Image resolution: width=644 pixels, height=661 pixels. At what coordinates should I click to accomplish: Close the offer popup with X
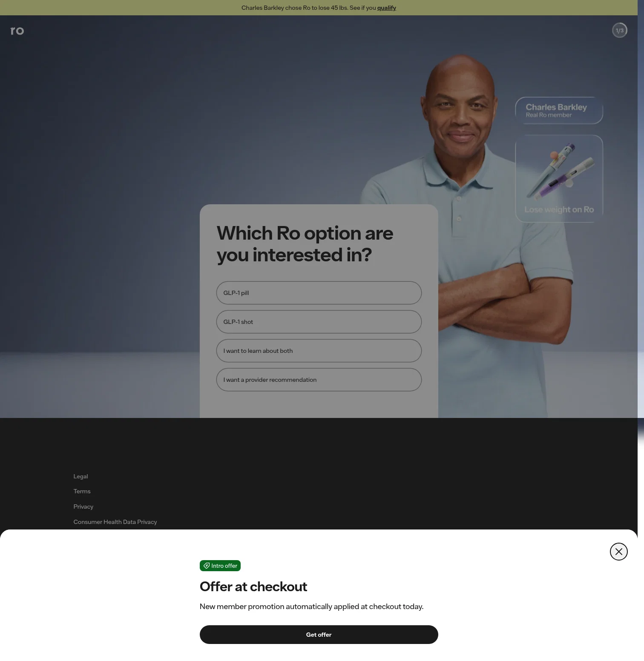(618, 552)
